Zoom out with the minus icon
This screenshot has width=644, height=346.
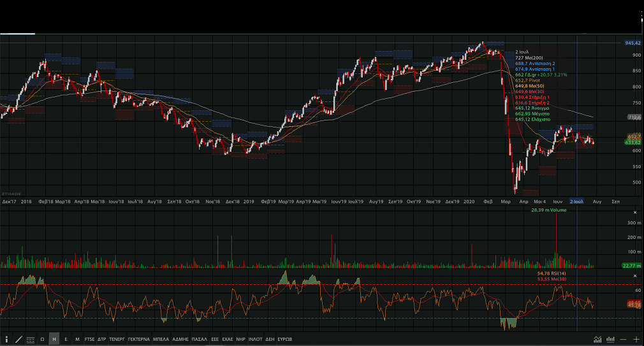point(623,340)
